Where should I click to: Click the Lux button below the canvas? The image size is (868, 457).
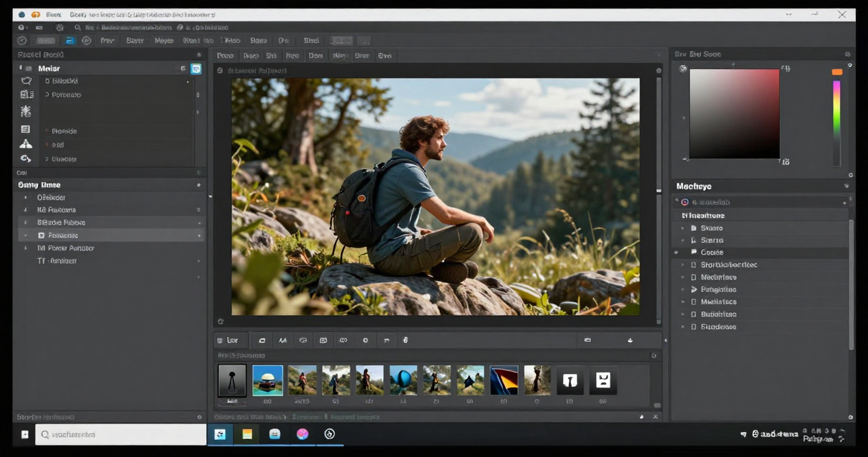pyautogui.click(x=231, y=341)
